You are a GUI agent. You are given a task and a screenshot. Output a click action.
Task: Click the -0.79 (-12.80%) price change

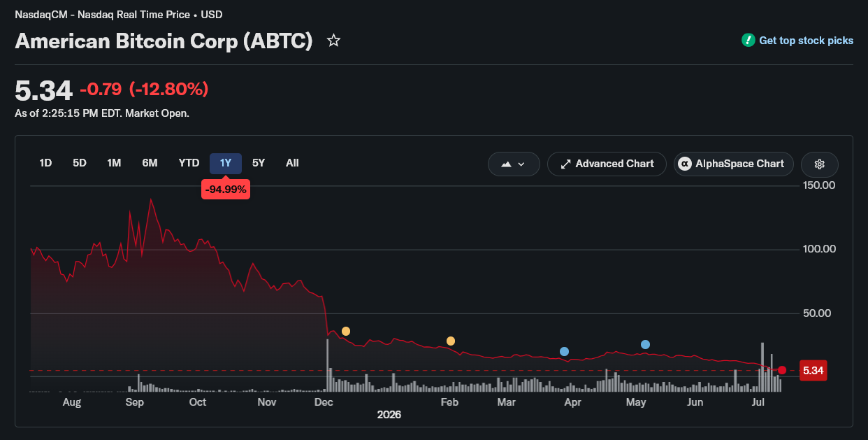(x=144, y=90)
